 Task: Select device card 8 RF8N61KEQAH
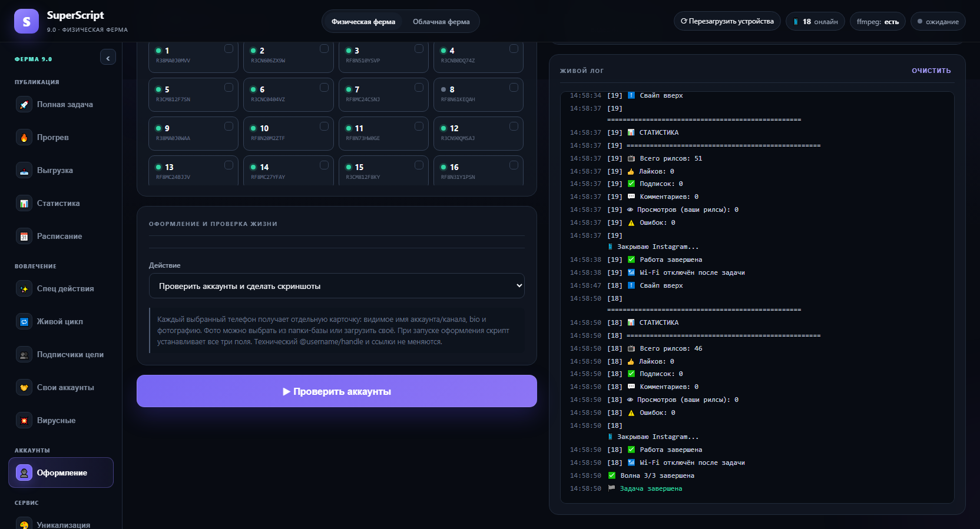coord(478,95)
